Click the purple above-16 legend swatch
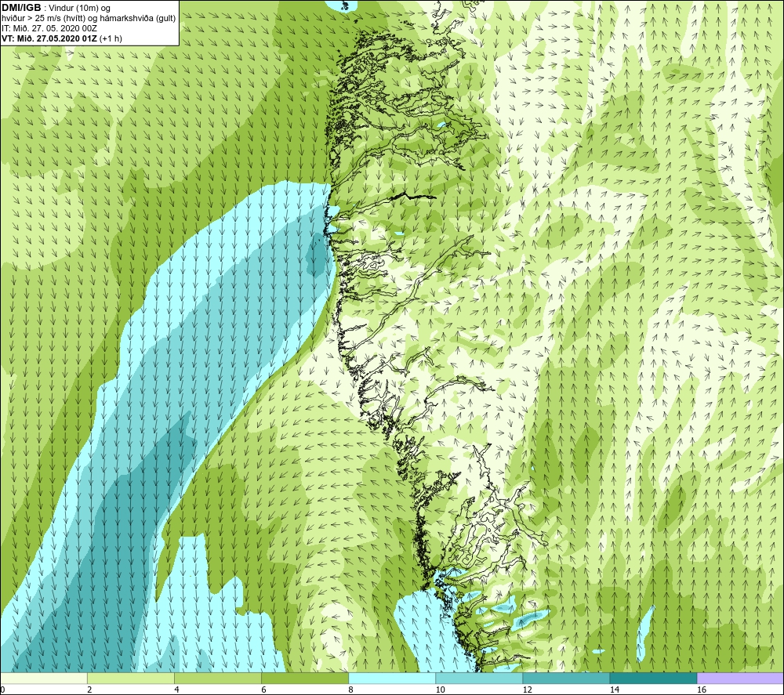Image resolution: width=784 pixels, height=695 pixels. click(x=740, y=678)
